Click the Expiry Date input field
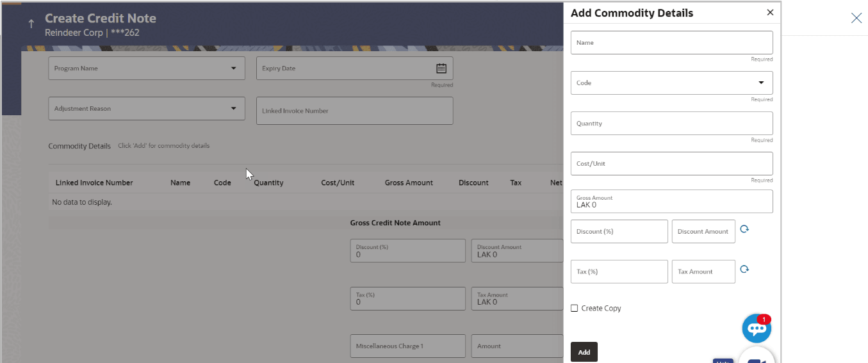The width and height of the screenshot is (868, 363). point(355,69)
